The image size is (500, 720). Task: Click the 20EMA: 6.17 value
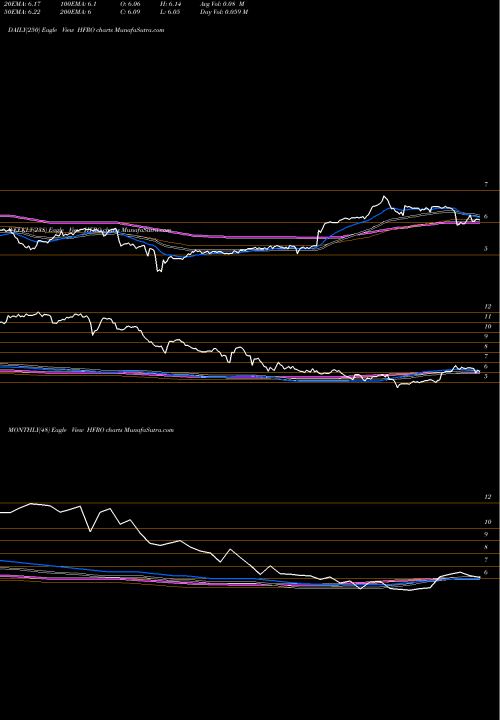pos(20,4)
